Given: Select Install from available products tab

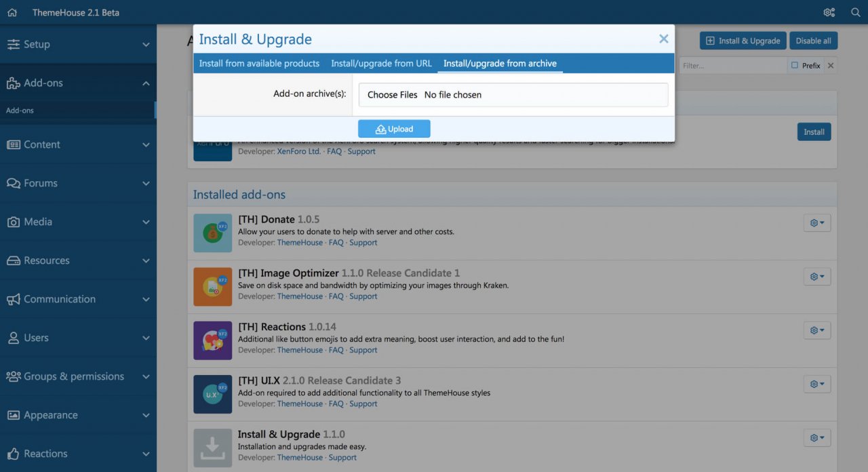Looking at the screenshot, I should point(259,63).
